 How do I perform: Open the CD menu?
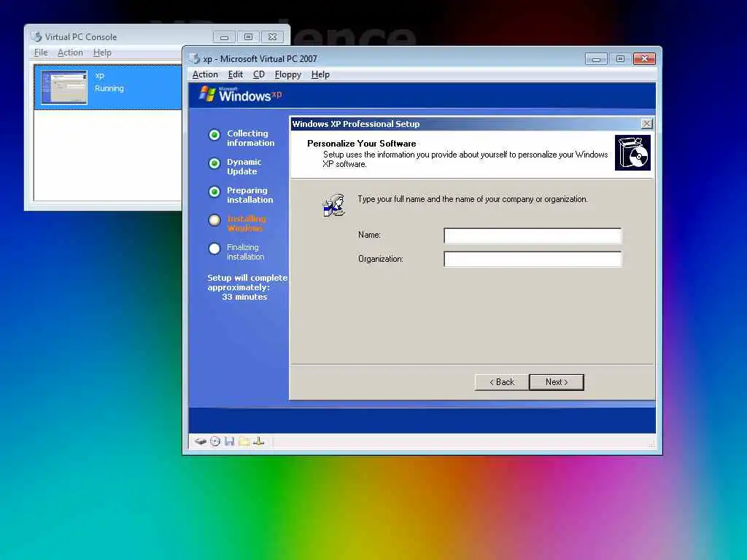[x=259, y=74]
